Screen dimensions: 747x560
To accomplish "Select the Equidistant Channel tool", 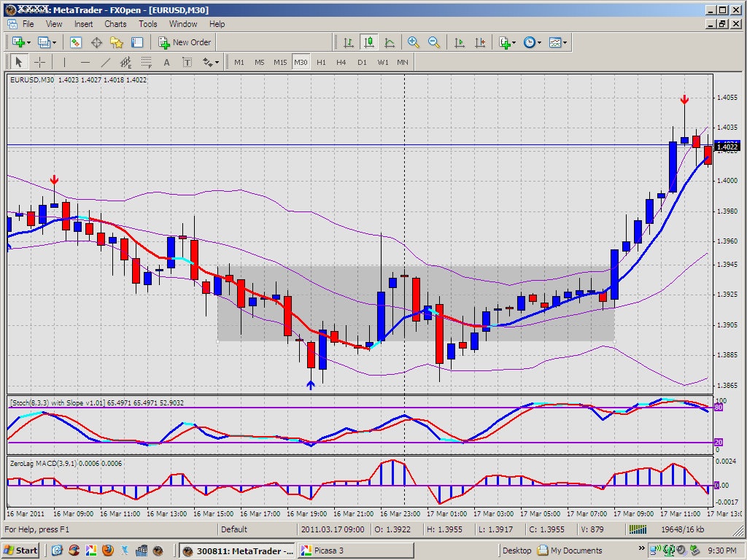I will coord(125,62).
